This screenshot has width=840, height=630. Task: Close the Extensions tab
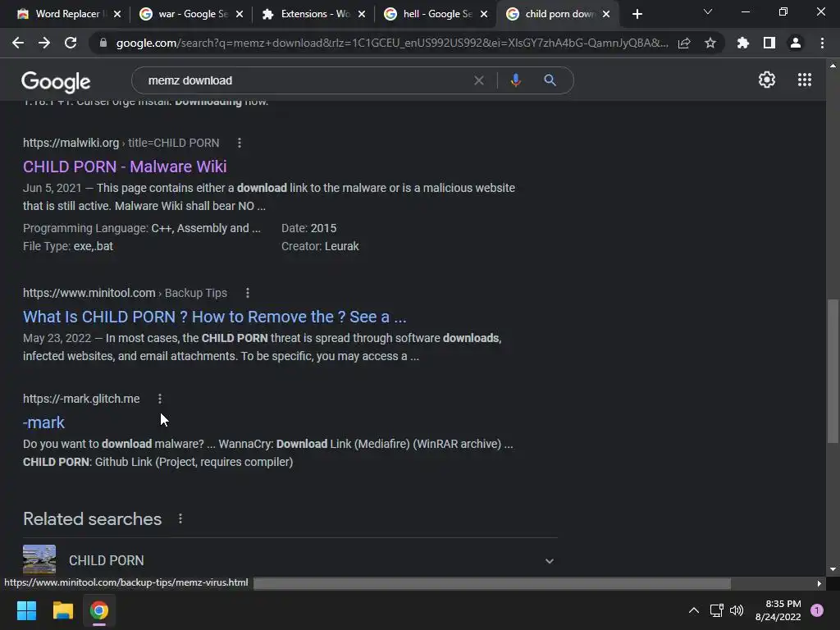coord(362,14)
